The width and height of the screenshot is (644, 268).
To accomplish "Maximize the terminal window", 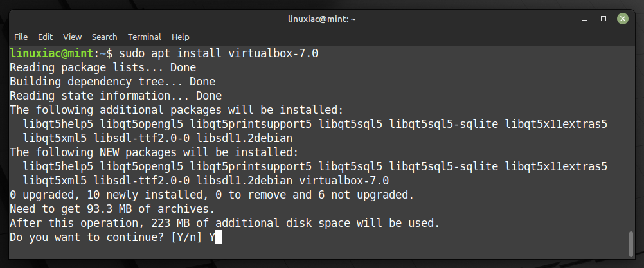I will pyautogui.click(x=604, y=19).
